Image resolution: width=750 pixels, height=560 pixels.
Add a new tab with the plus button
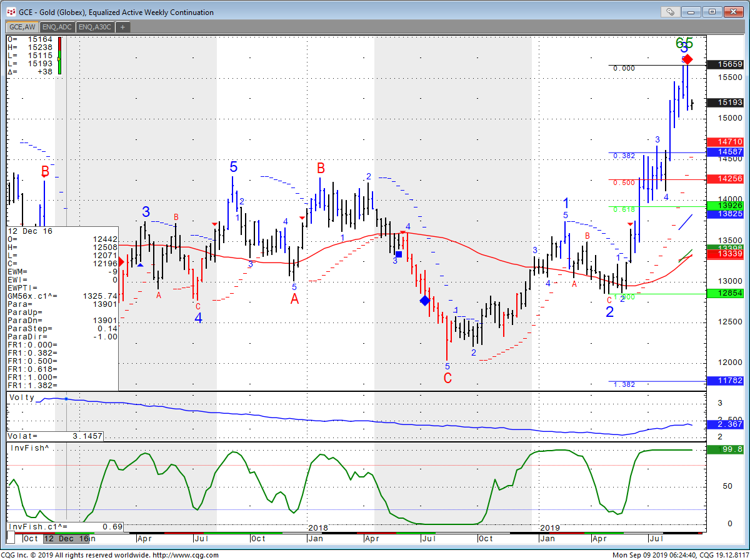coord(122,27)
